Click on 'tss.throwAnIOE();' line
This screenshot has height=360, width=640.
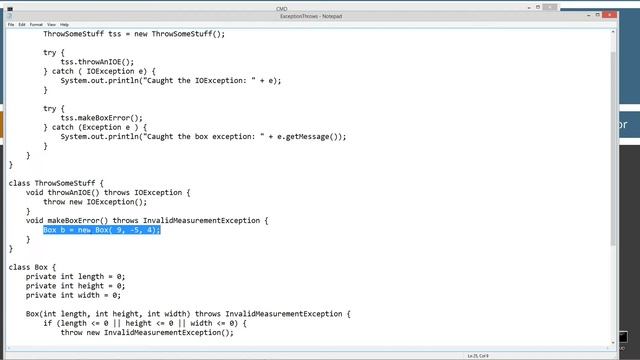click(x=97, y=62)
